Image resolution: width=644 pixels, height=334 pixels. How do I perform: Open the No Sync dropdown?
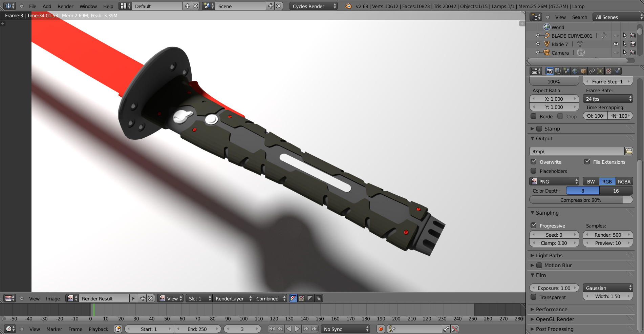[x=345, y=329]
